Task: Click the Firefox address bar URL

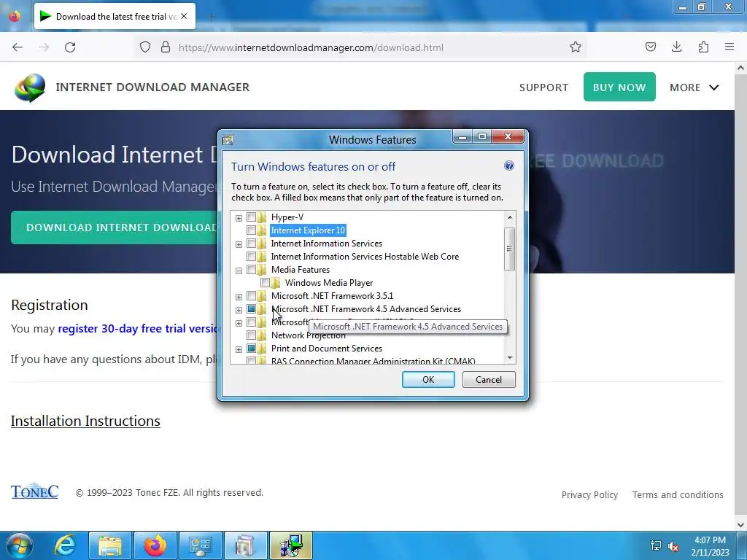Action: pos(311,47)
